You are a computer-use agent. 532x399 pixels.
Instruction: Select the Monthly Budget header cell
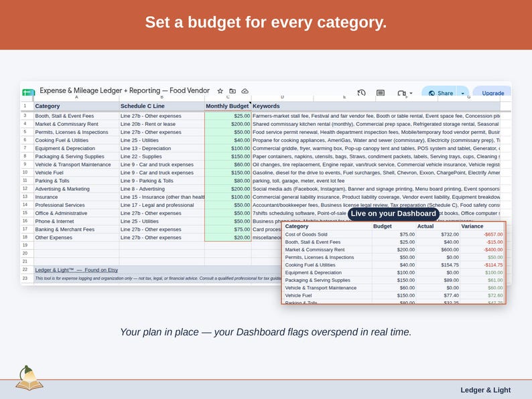(228, 106)
